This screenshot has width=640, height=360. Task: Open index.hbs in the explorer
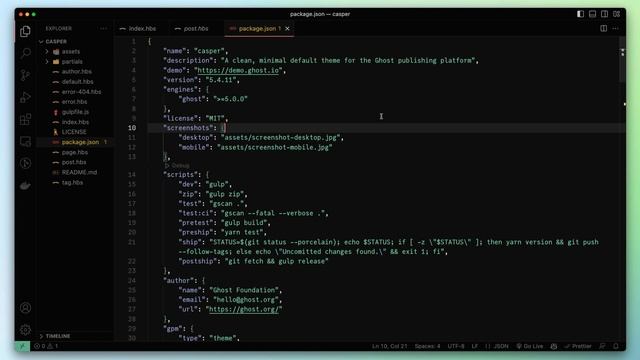[75, 122]
